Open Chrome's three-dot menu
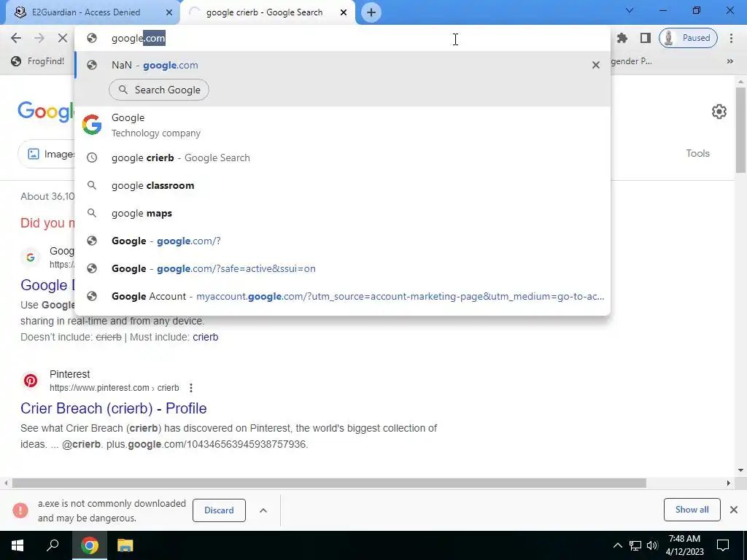Image resolution: width=747 pixels, height=560 pixels. coord(731,38)
